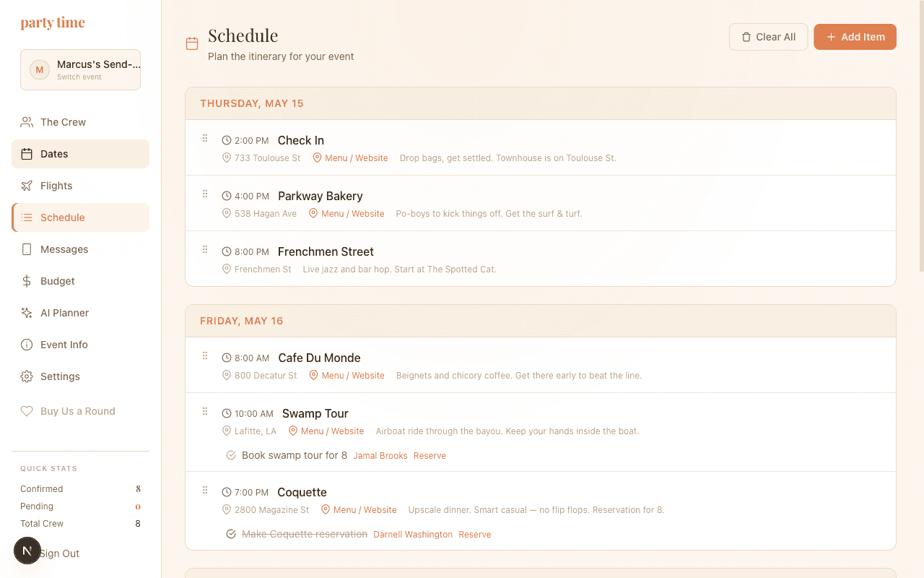Image resolution: width=924 pixels, height=578 pixels.
Task: Click the AI Planner sparkles icon
Action: point(27,312)
